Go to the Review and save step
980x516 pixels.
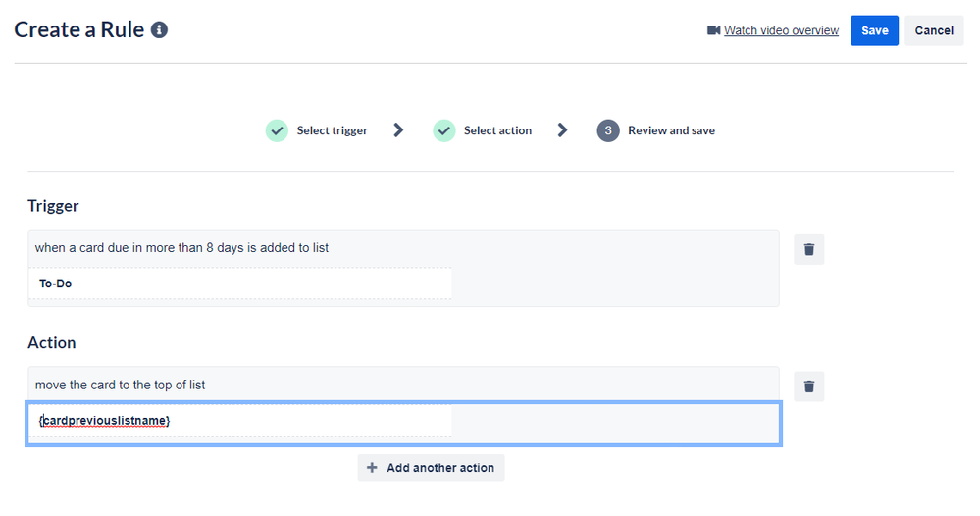point(671,130)
